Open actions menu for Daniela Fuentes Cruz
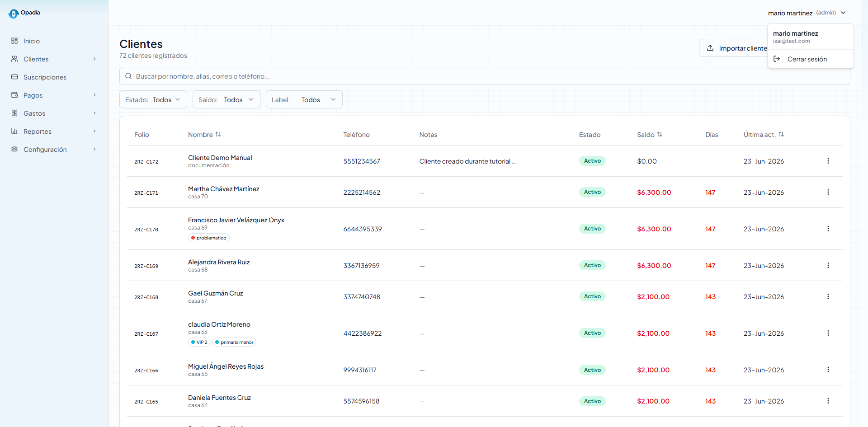Screen dimensions: 868x427 coord(828,401)
